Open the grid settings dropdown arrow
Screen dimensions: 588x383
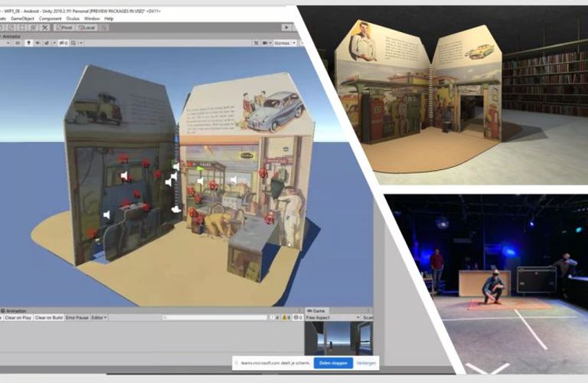tap(81, 43)
